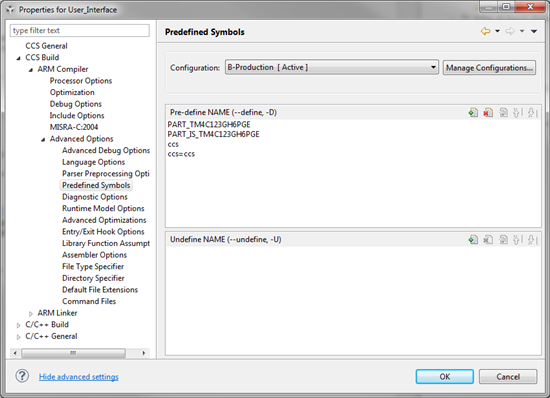Add a new undefine NAME entry

[x=473, y=240]
